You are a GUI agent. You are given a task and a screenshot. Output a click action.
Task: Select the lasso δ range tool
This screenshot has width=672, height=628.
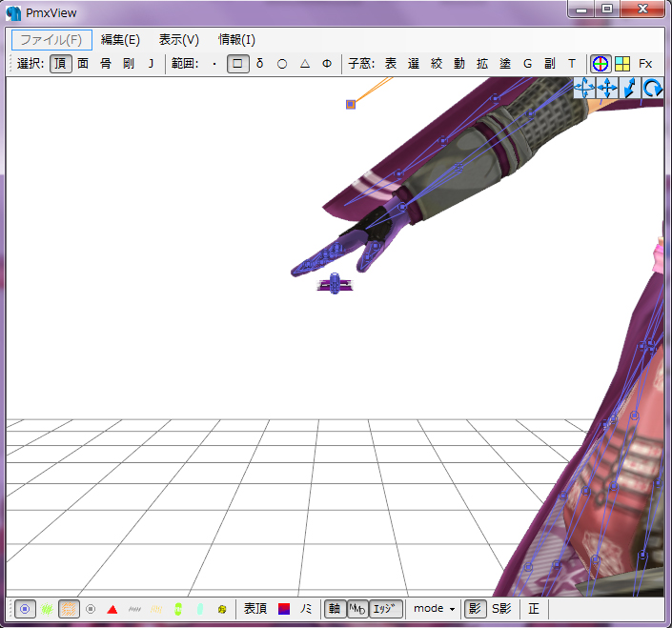(x=259, y=64)
